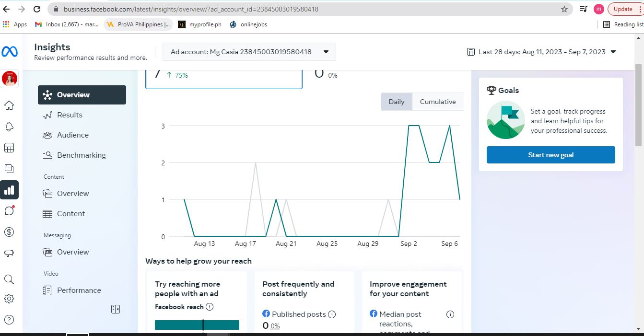Switch chart to Cumulative view
Viewport: 644px width, 336px height.
438,102
